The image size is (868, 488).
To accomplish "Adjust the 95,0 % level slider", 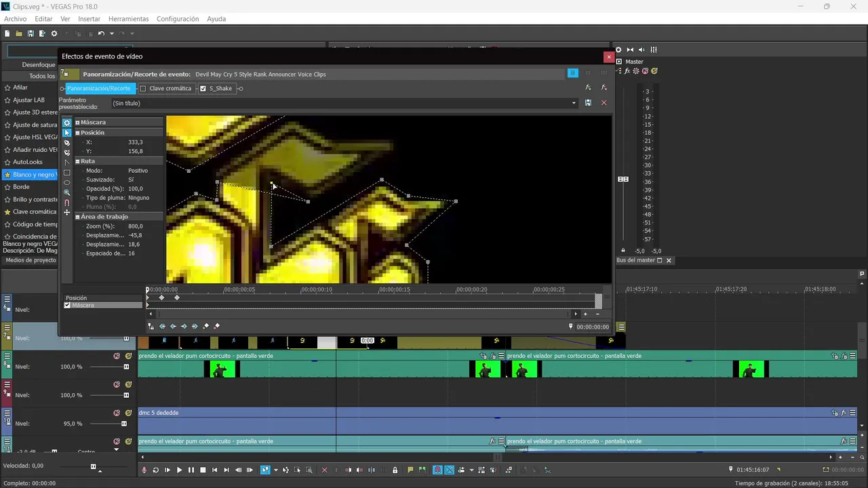I will 124,424.
